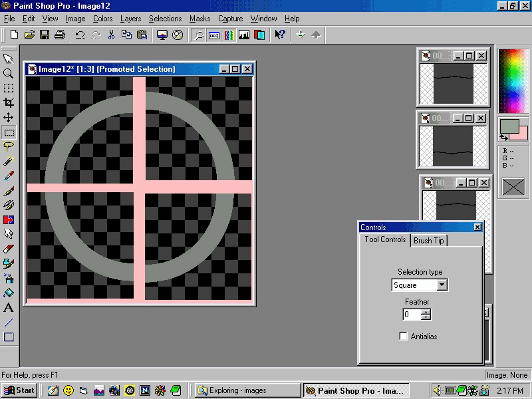The height and width of the screenshot is (399, 532).
Task: Switch to the Brush Tip tab
Action: pos(429,241)
